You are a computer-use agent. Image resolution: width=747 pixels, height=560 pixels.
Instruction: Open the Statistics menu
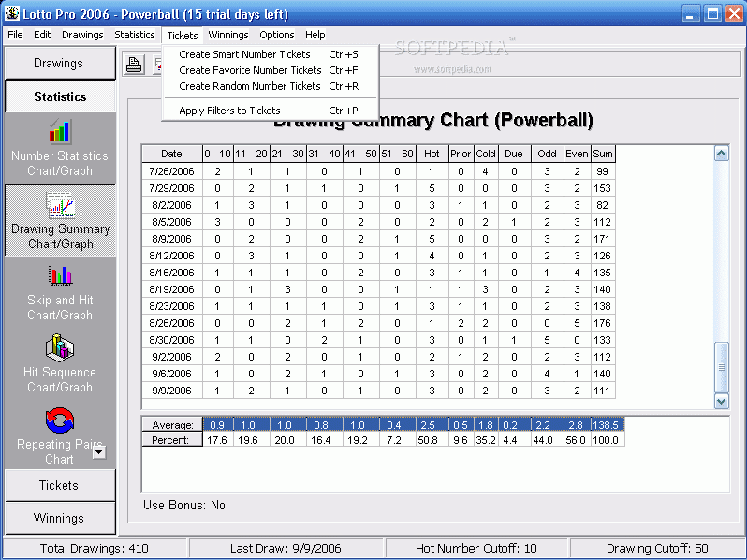(x=135, y=35)
